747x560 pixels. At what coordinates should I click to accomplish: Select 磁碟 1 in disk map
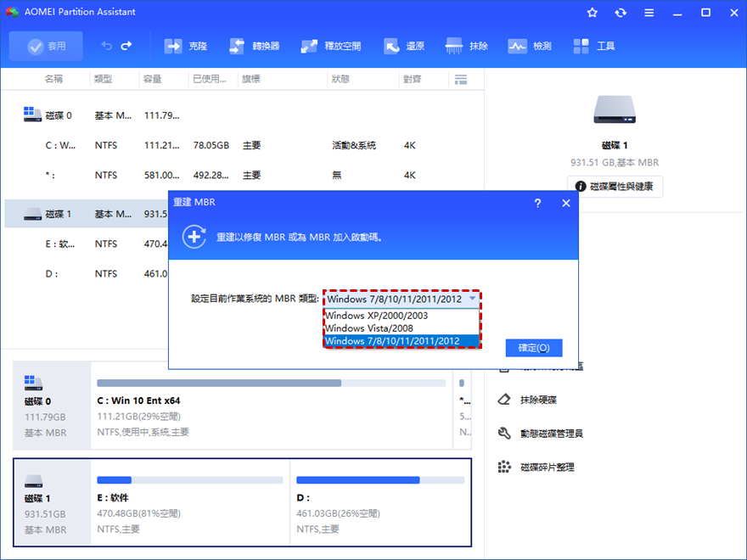click(x=52, y=502)
